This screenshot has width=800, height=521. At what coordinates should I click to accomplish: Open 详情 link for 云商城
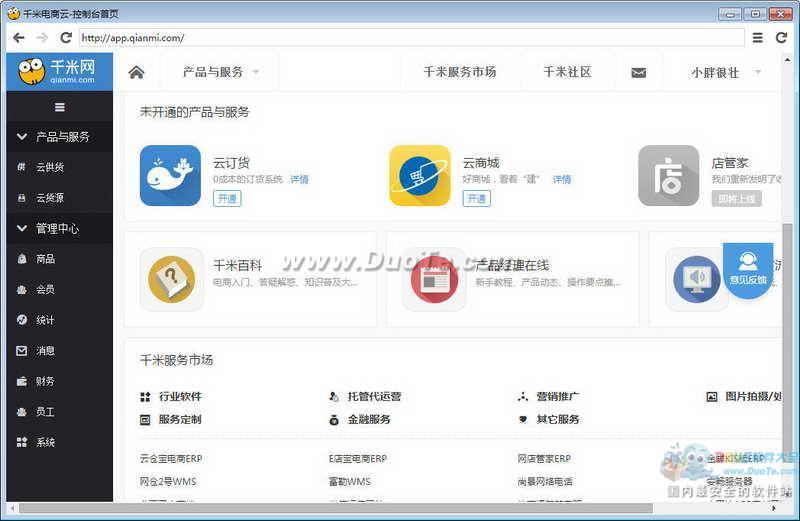click(x=562, y=179)
